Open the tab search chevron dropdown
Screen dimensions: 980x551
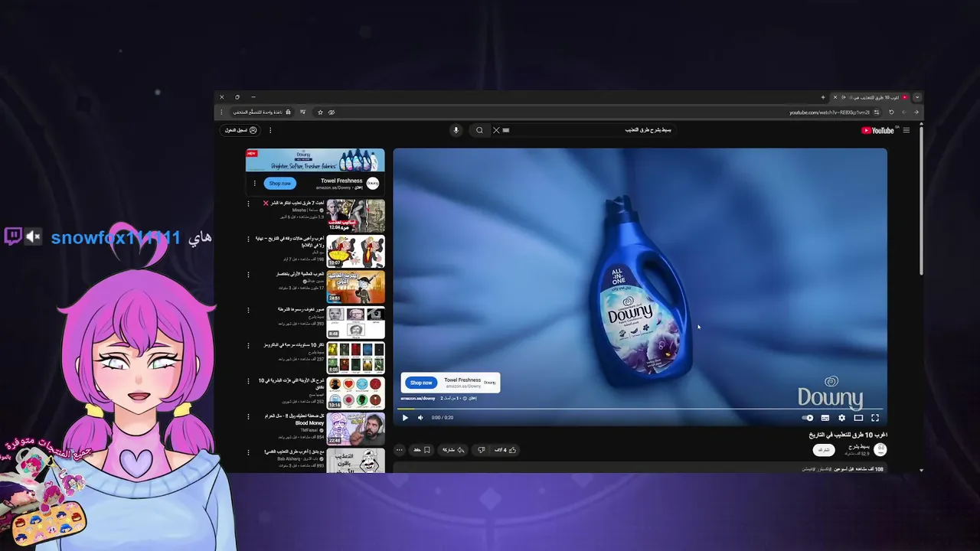[x=917, y=97]
